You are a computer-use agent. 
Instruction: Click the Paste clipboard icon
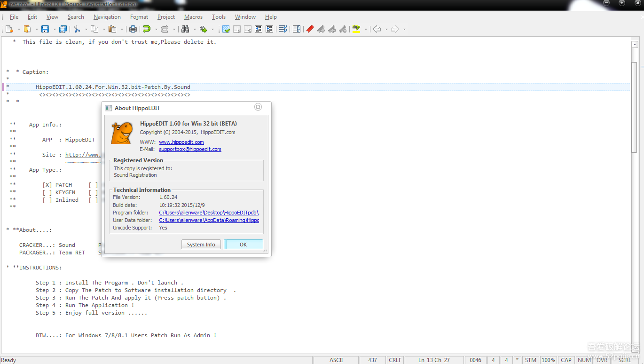pyautogui.click(x=112, y=29)
